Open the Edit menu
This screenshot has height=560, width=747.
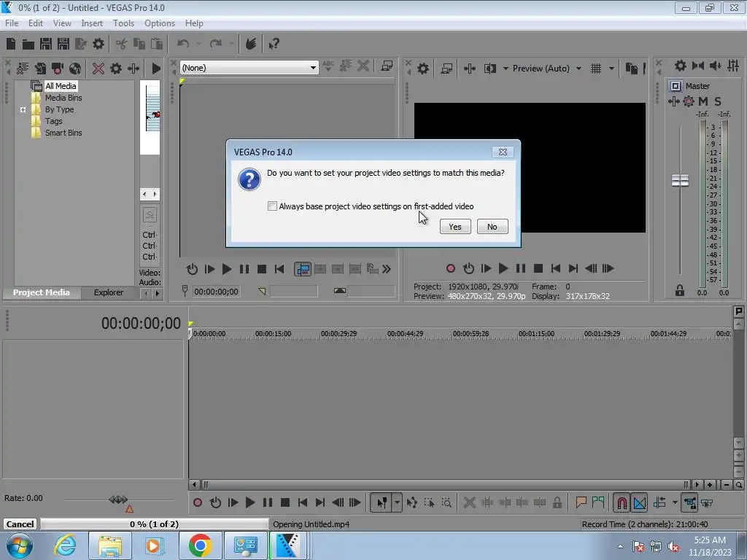click(x=35, y=23)
